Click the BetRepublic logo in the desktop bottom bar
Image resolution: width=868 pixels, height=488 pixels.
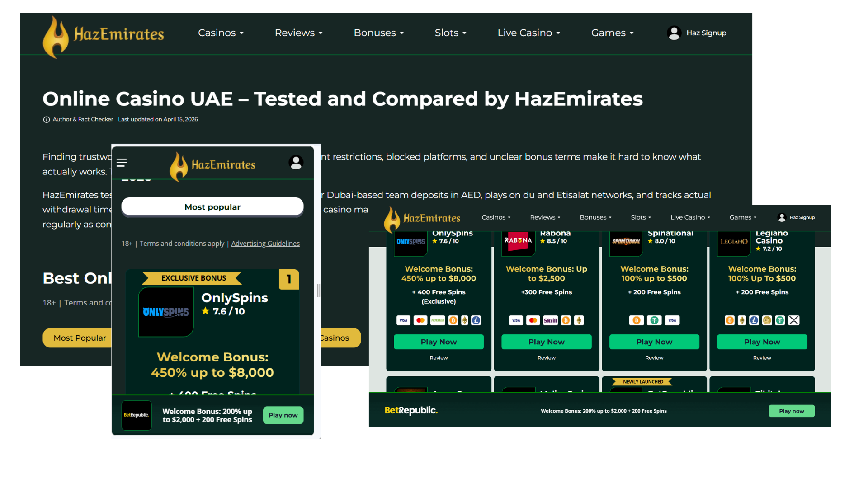(411, 411)
